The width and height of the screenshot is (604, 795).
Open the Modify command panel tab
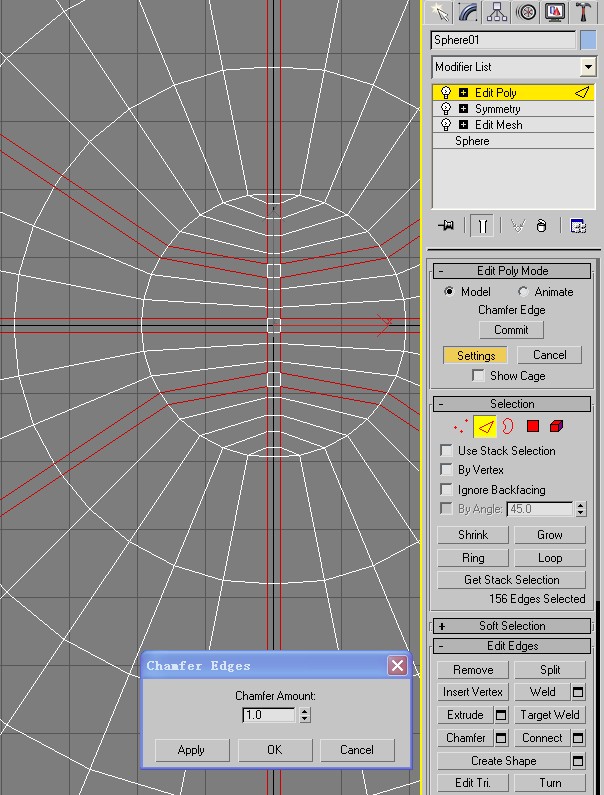tap(468, 12)
